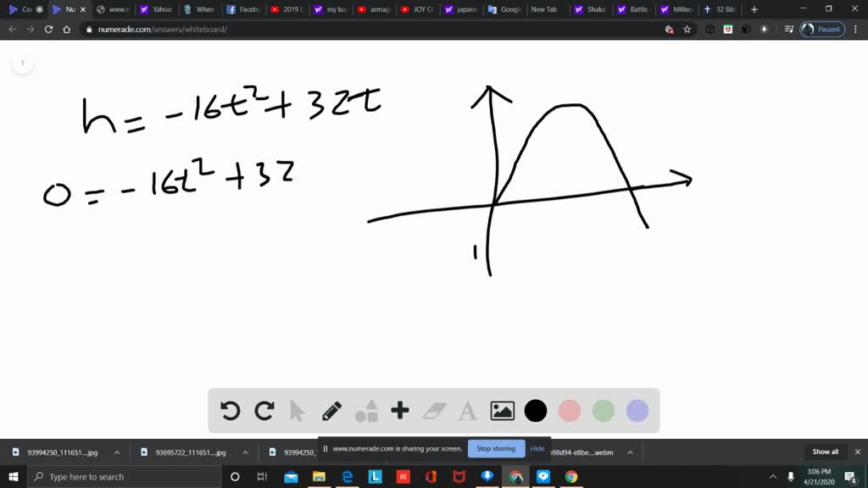The image size is (868, 488).
Task: Select the Text tool
Action: click(x=467, y=410)
